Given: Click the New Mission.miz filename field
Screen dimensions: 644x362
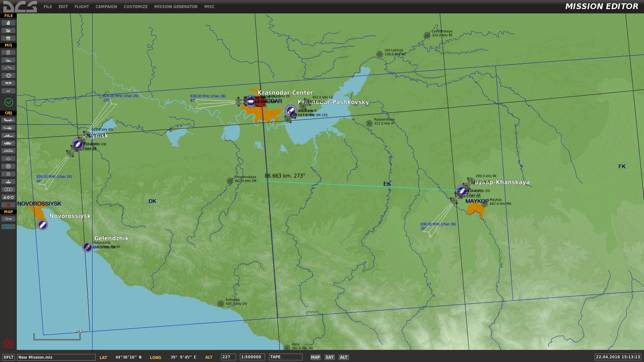Looking at the screenshot, I should pyautogui.click(x=56, y=357).
